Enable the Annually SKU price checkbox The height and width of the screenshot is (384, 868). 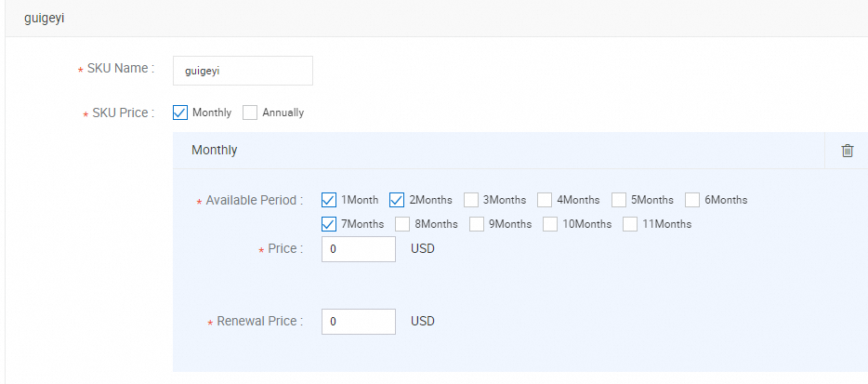point(250,113)
